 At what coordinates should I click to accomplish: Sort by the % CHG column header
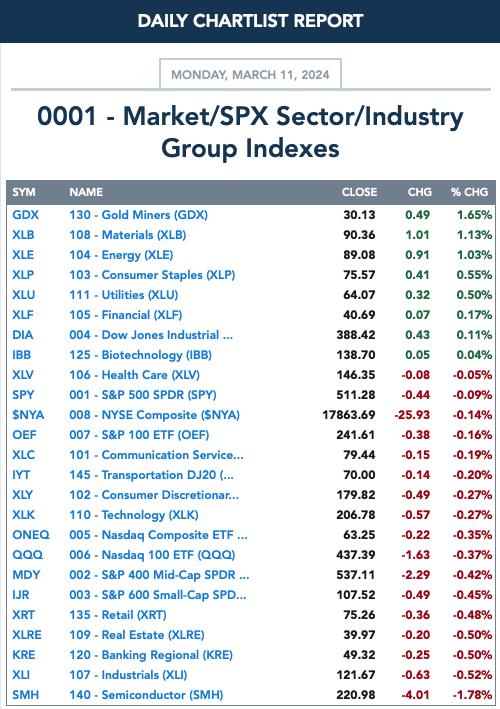(469, 192)
